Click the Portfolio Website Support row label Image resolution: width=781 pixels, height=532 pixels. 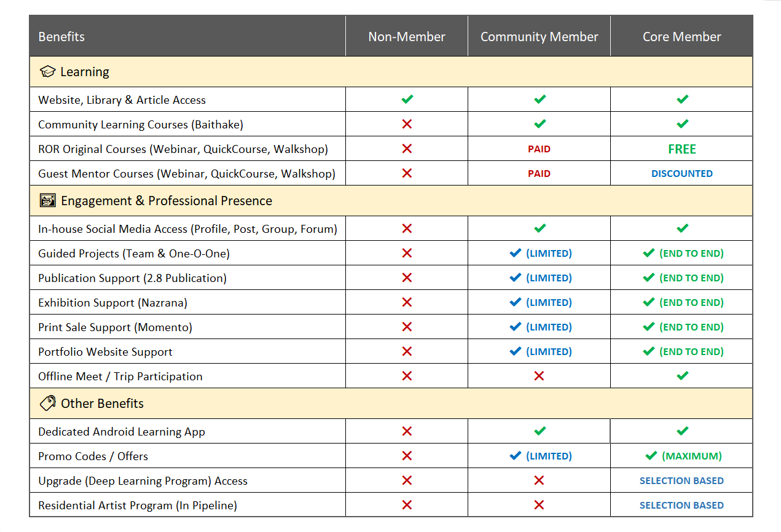tap(105, 352)
